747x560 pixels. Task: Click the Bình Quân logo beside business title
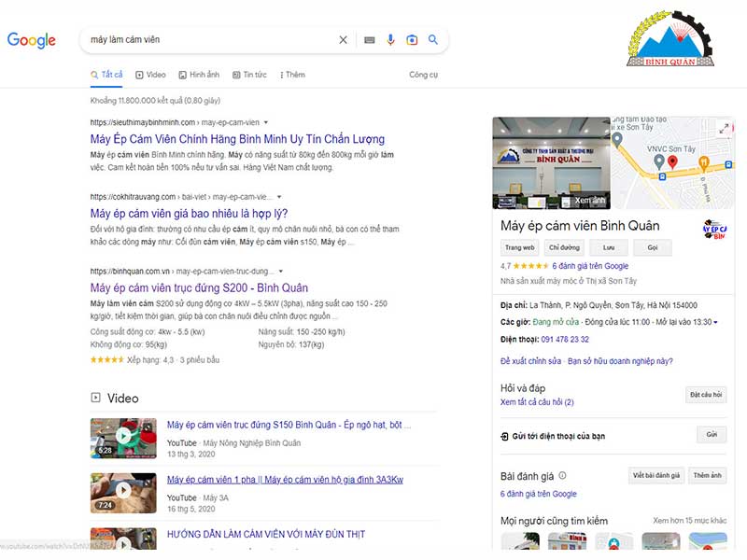pyautogui.click(x=714, y=229)
